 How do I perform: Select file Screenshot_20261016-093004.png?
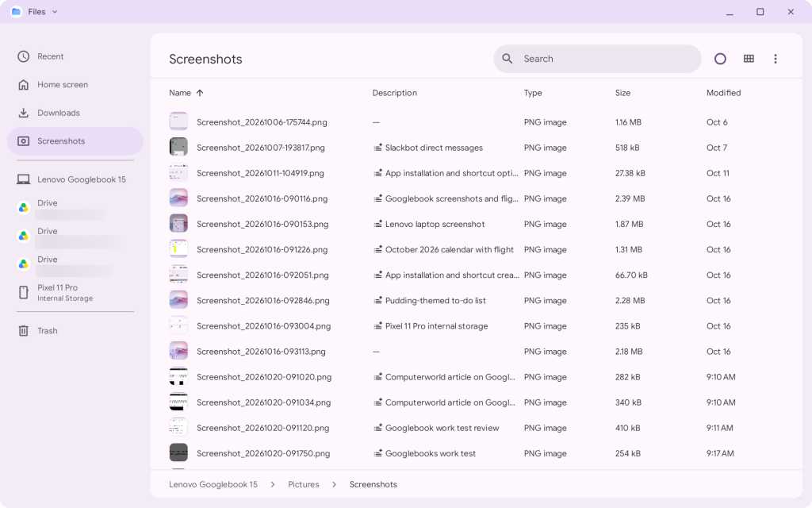(x=263, y=326)
